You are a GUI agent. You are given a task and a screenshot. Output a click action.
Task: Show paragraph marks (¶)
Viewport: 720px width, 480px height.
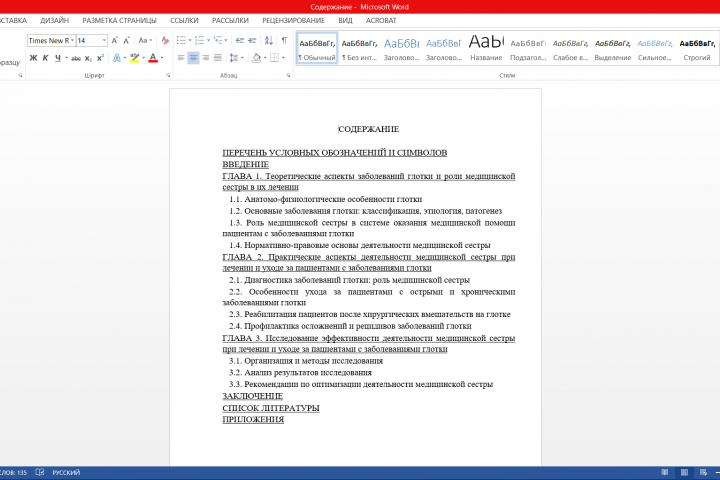point(284,40)
